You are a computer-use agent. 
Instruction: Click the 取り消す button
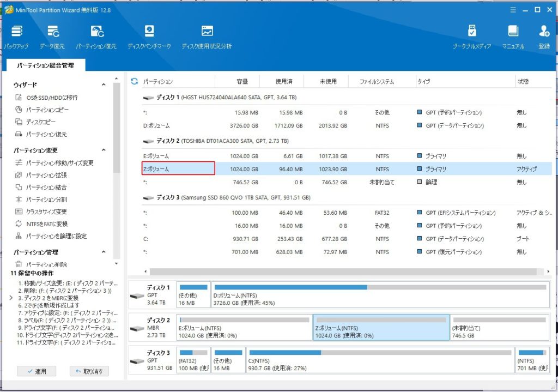(x=89, y=371)
